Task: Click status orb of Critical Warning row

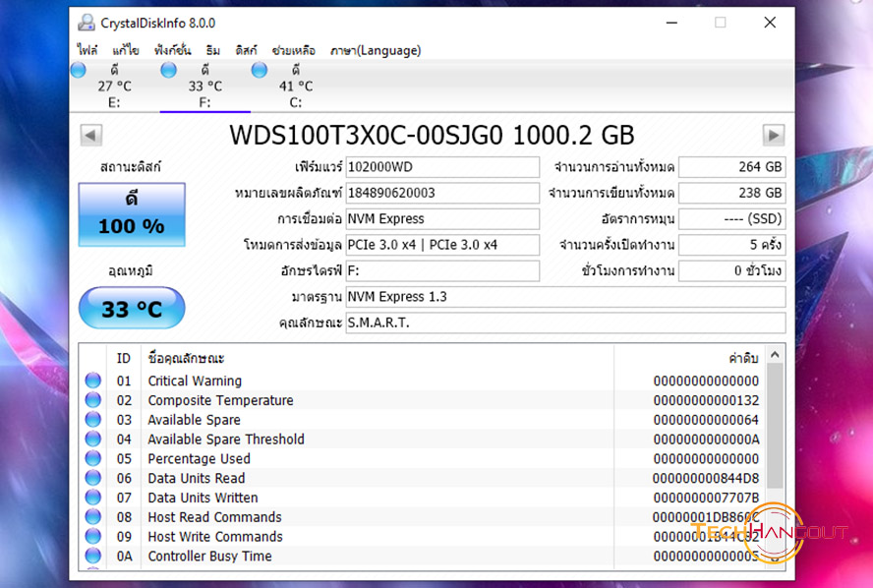Action: click(93, 381)
